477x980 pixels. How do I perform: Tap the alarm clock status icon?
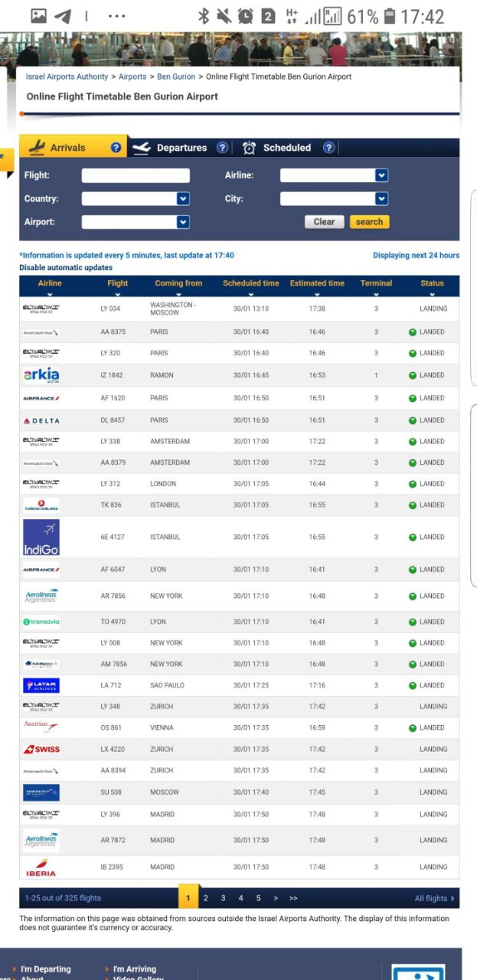[245, 16]
